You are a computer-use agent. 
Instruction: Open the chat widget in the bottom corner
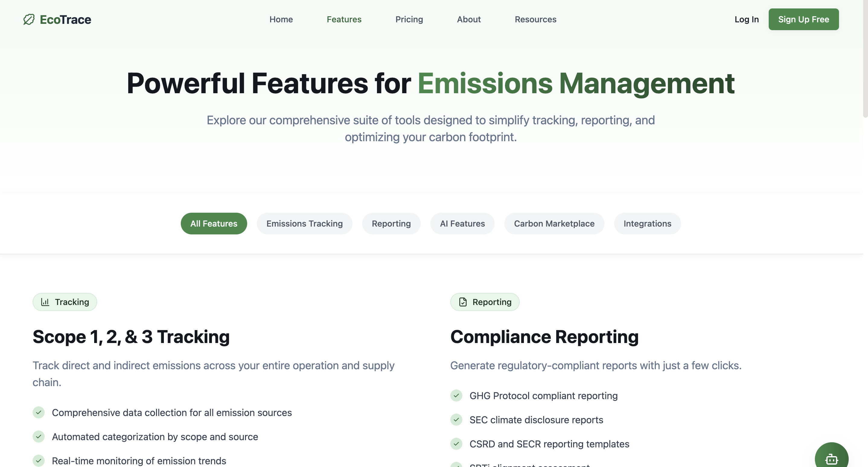pyautogui.click(x=831, y=459)
